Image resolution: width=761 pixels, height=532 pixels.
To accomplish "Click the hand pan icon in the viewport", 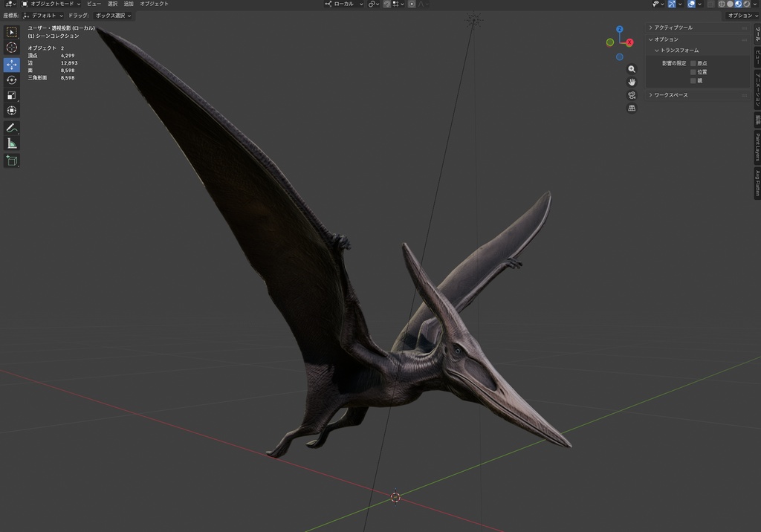I will (632, 82).
